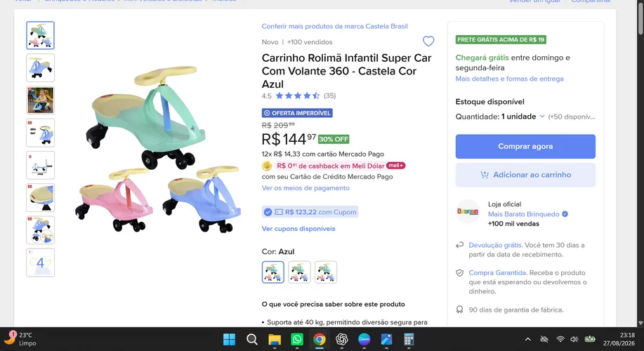The width and height of the screenshot is (644, 351).
Task: Click 'Estoque disponível' text
Action: tap(489, 102)
